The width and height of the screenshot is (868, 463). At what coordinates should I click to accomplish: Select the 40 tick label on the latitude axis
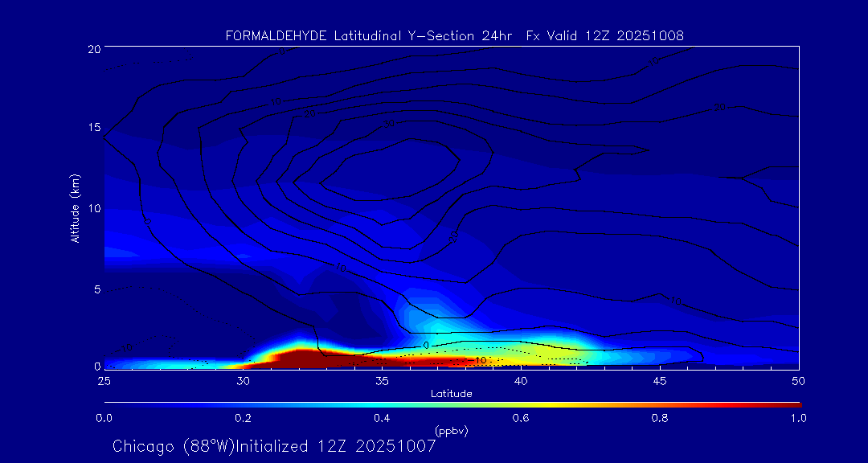pyautogui.click(x=520, y=380)
